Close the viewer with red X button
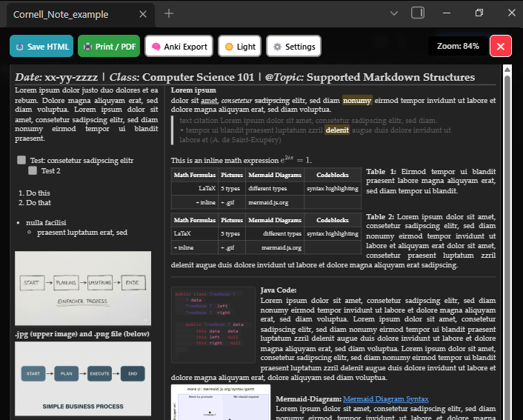This screenshot has width=523, height=420. [x=501, y=47]
